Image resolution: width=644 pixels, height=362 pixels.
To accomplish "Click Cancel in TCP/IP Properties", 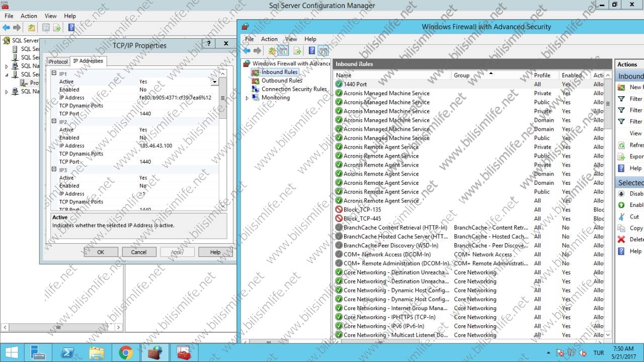I will [x=139, y=252].
